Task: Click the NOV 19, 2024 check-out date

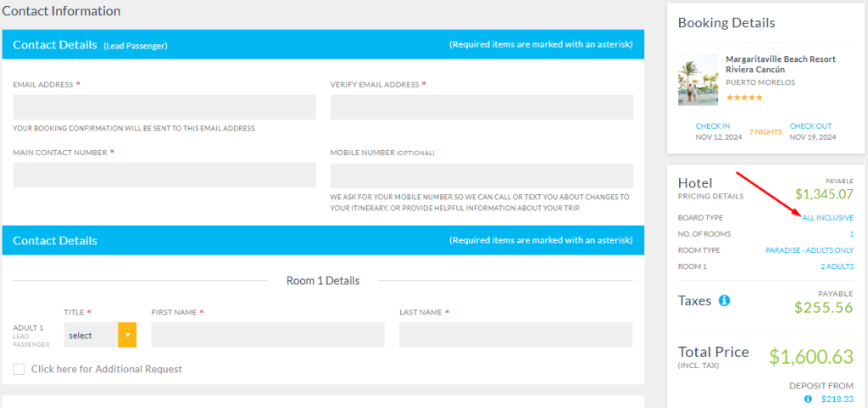Action: click(x=813, y=137)
